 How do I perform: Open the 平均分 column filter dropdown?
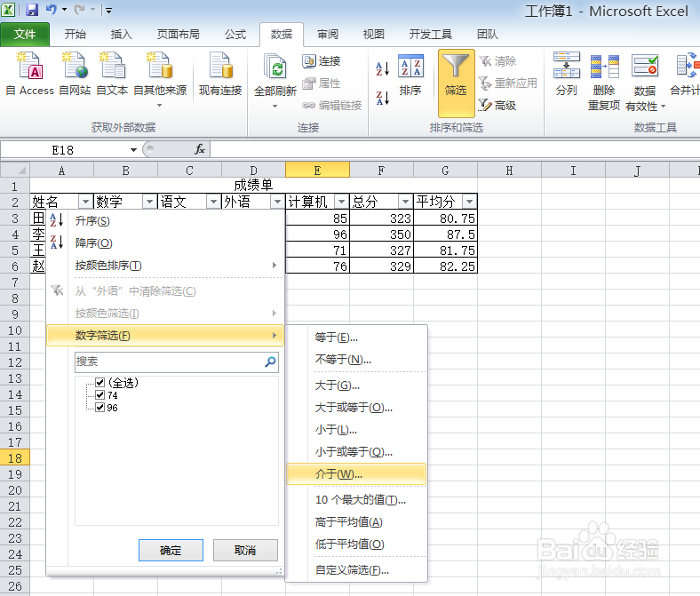click(x=469, y=202)
